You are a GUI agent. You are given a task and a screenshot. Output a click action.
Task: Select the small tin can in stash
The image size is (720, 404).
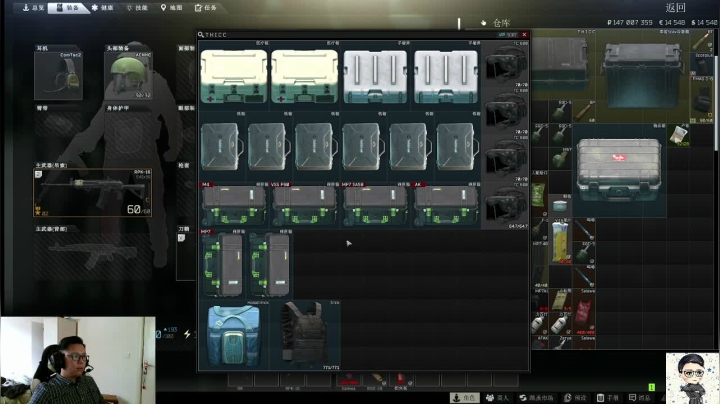tap(560, 205)
